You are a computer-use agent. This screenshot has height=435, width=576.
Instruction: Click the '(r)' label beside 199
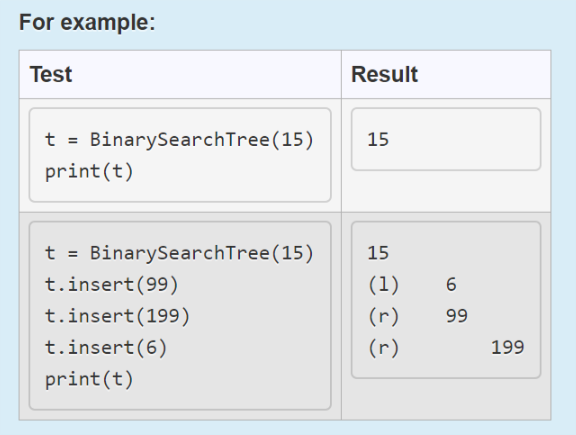(383, 348)
